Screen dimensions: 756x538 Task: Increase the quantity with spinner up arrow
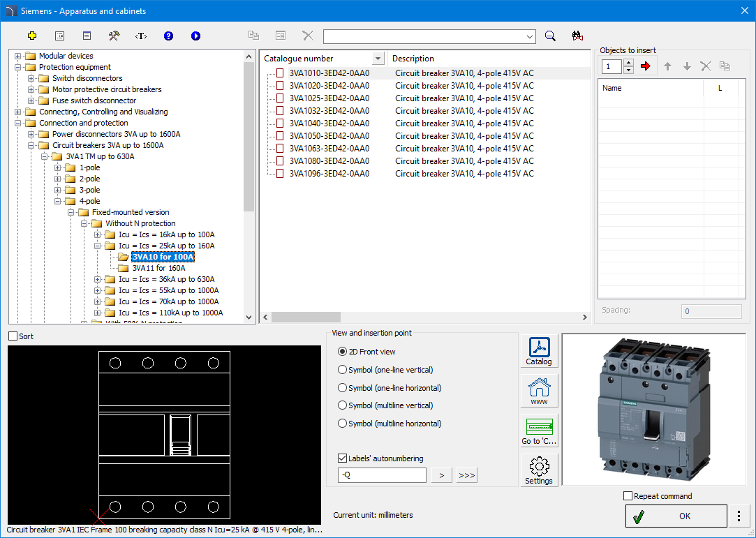point(628,63)
